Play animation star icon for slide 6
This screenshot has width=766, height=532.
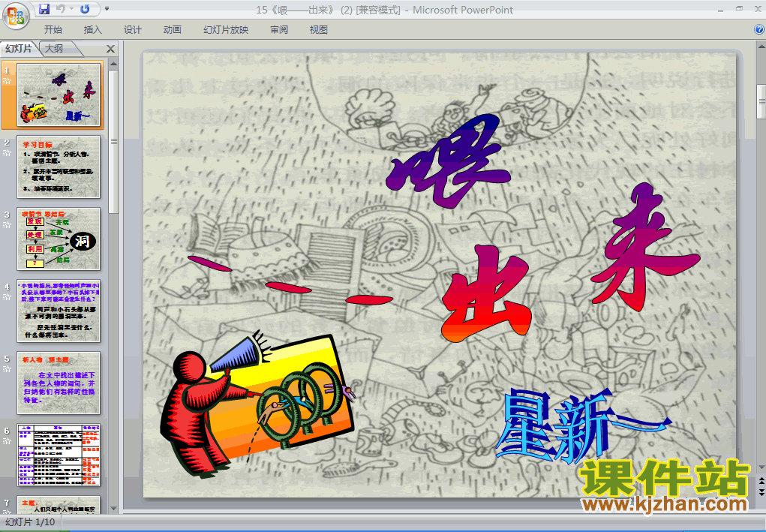click(7, 441)
